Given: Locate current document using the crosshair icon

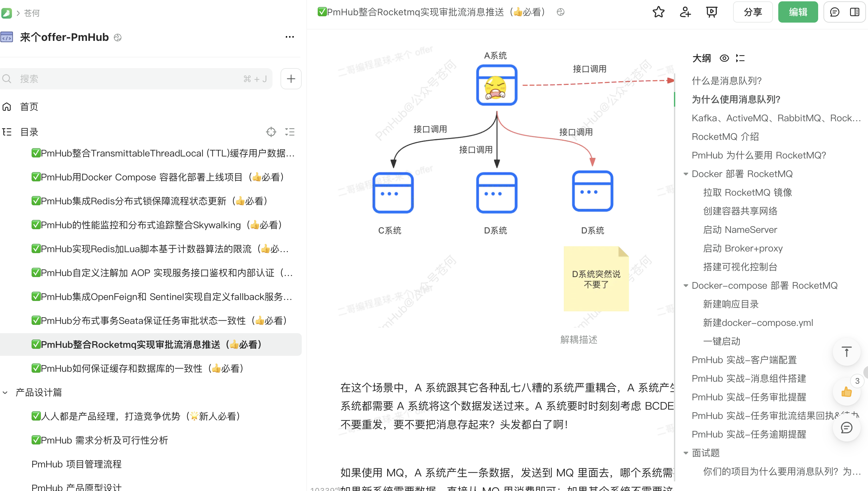Looking at the screenshot, I should 271,132.
